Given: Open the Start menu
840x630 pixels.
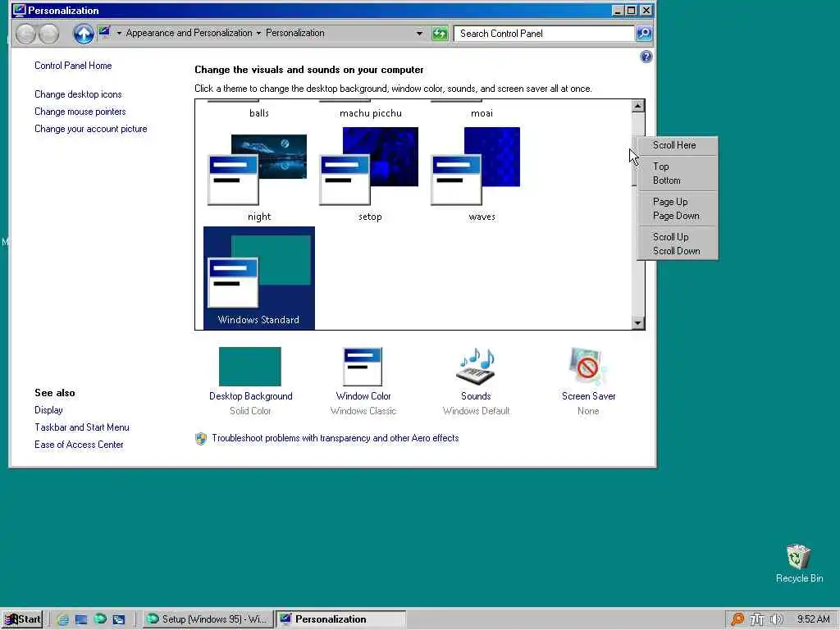Looking at the screenshot, I should point(22,619).
